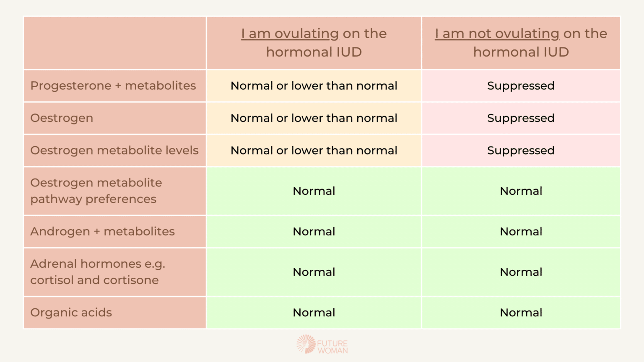644x362 pixels.
Task: Select the 'Oestrogen' row label
Action: tap(62, 118)
